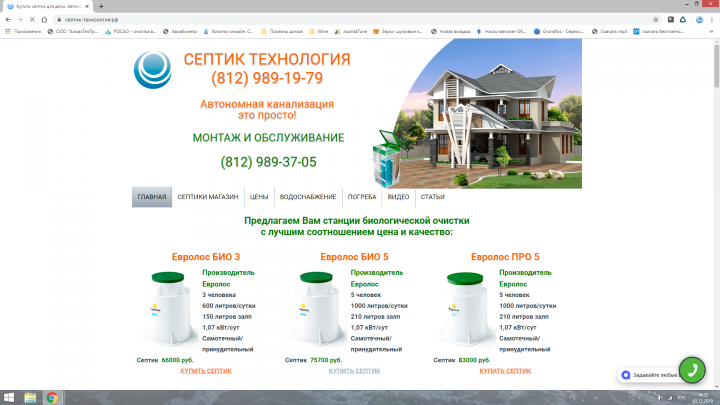Click the phone number (812) 989-19-79
This screenshot has width=720, height=405.
pos(267,78)
